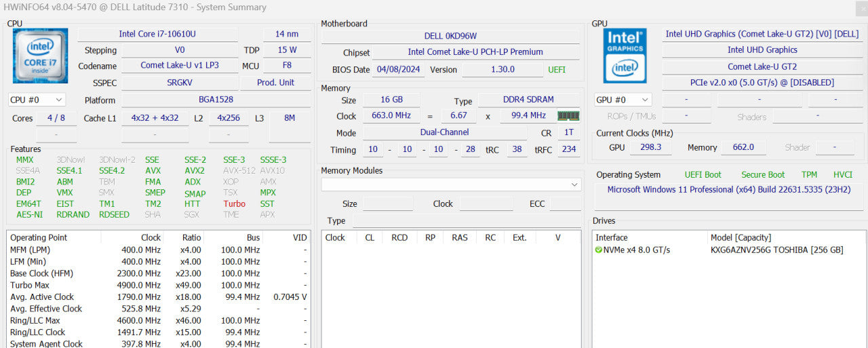Click the empty Memory Modules Type field
The width and height of the screenshot is (868, 348).
pos(467,220)
